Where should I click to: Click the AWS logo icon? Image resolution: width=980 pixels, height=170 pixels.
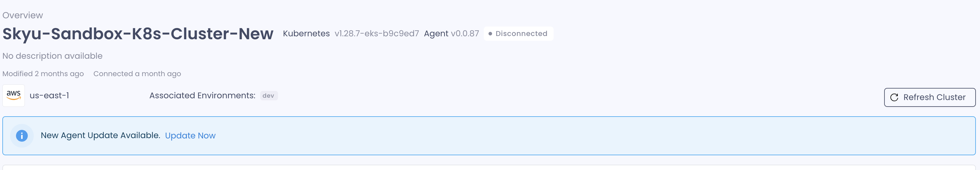coord(14,95)
